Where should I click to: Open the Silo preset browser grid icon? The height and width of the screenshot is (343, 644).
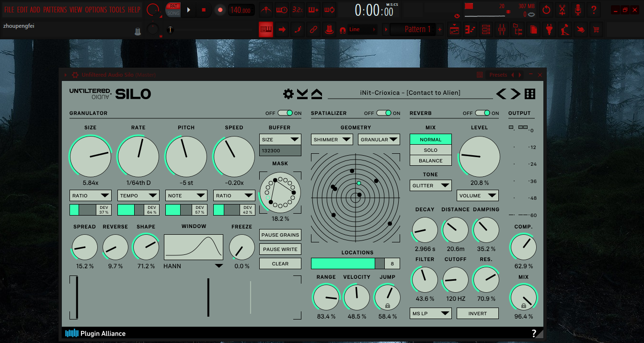click(x=530, y=94)
